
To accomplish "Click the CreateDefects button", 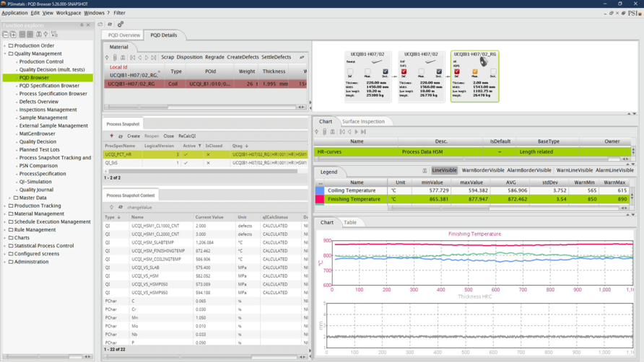I will click(x=243, y=58).
